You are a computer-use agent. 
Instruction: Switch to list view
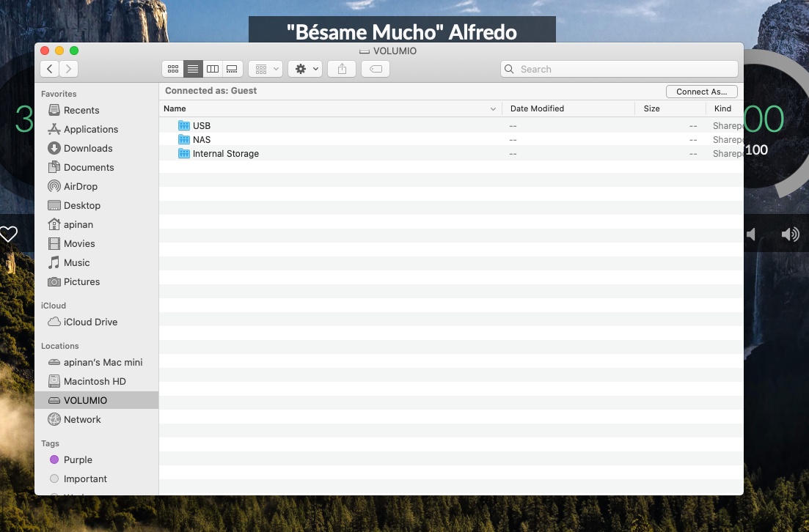[x=193, y=69]
